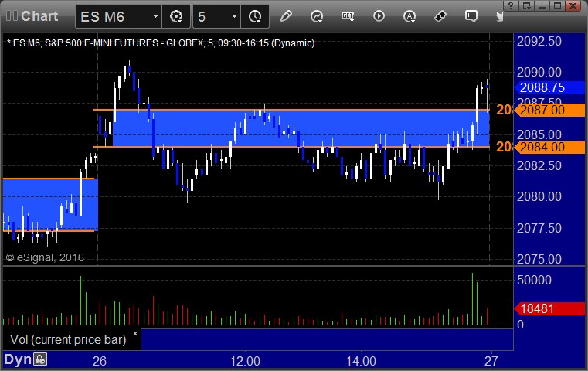
Task: Click the Twitter bird icon
Action: click(x=499, y=16)
